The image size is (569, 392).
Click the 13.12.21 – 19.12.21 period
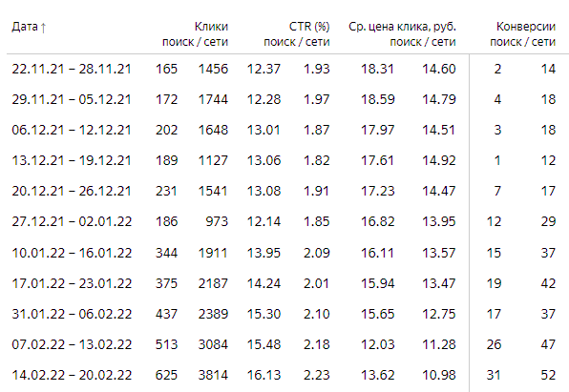(x=72, y=160)
